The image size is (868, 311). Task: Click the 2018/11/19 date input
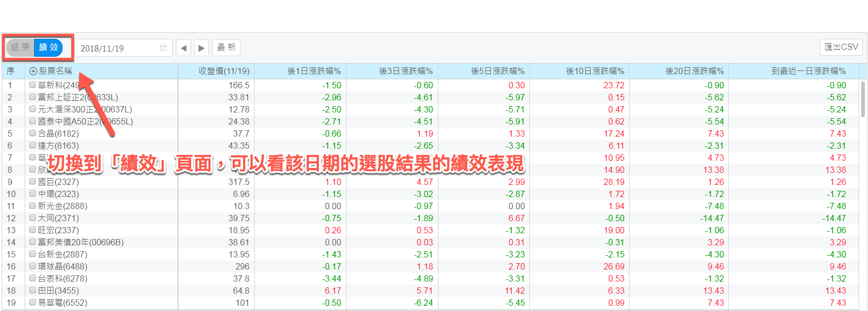(x=124, y=48)
